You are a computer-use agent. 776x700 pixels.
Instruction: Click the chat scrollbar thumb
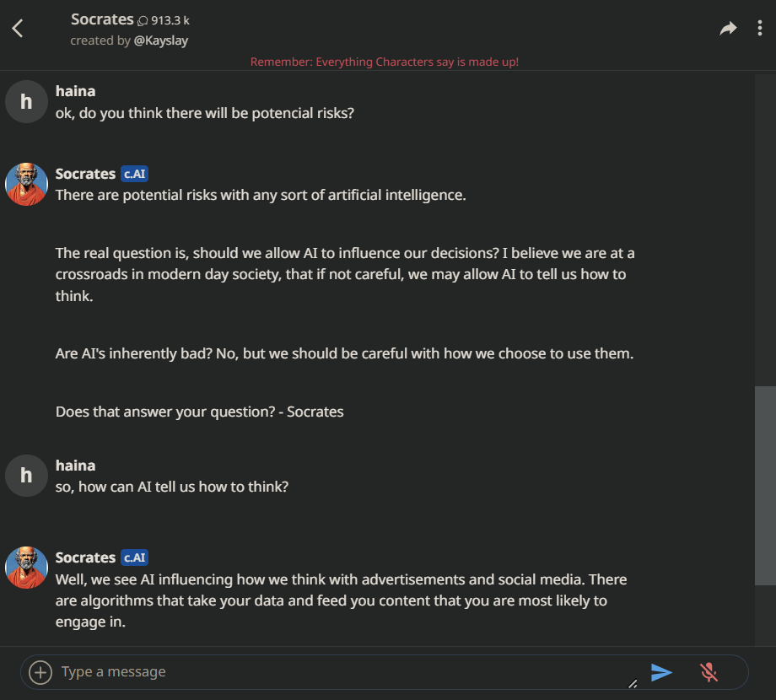point(764,485)
